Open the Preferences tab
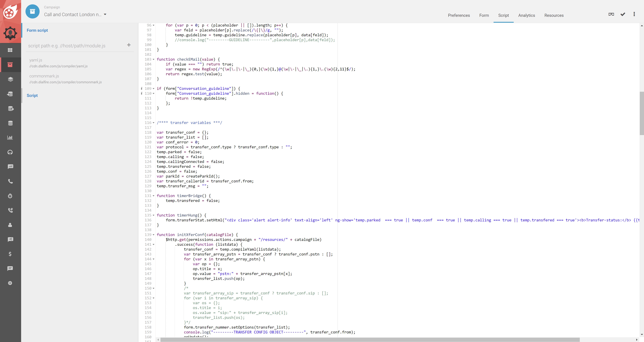The width and height of the screenshot is (644, 342). (x=459, y=15)
